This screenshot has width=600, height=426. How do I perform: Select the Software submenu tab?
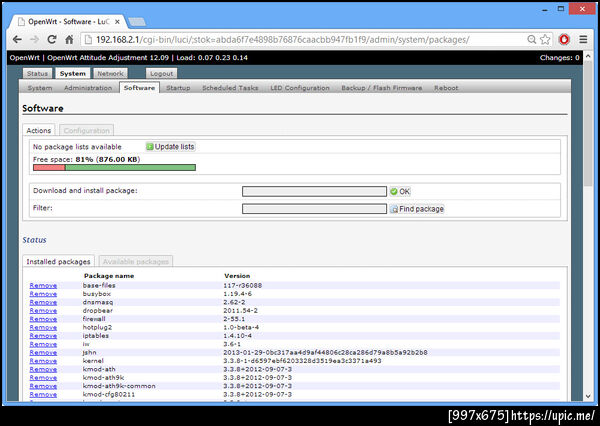pos(139,88)
